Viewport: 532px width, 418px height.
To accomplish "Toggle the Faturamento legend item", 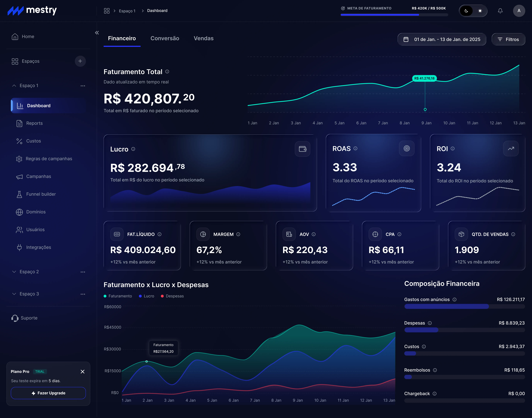I will pos(118,296).
